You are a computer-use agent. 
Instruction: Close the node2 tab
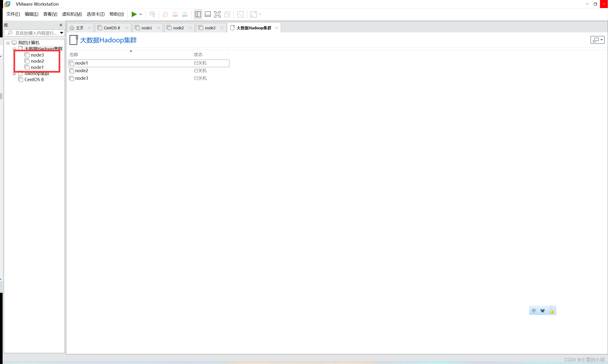tap(190, 28)
